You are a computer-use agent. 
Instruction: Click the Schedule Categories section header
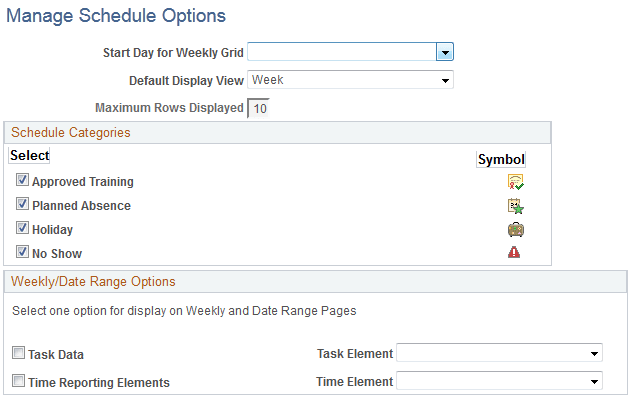click(70, 132)
